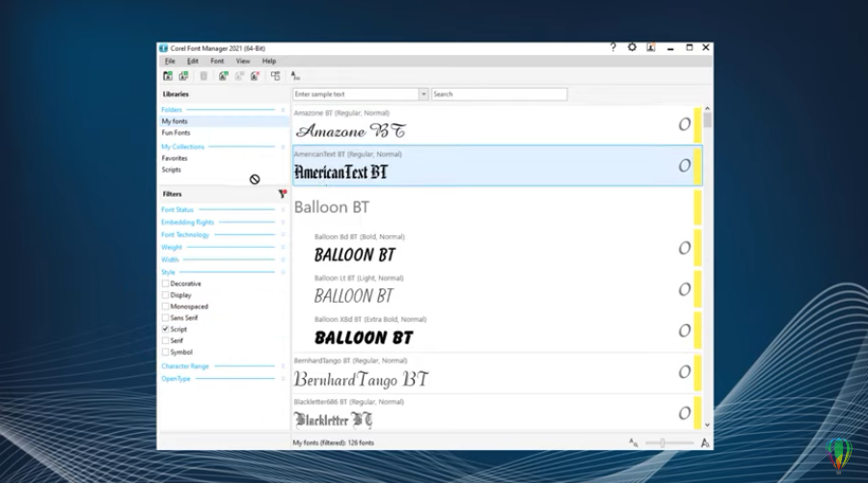Open the sample text dropdown arrow
This screenshot has width=868, height=483.
[x=423, y=94]
